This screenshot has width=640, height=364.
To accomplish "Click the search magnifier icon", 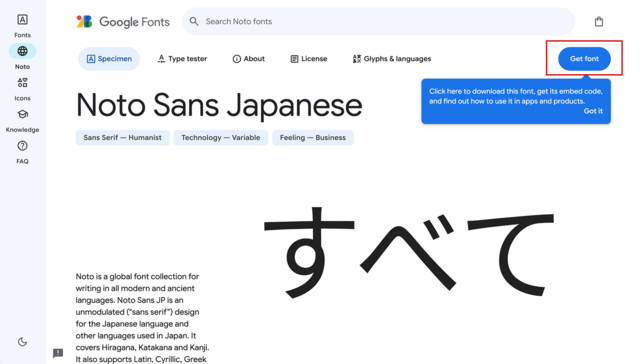I will (194, 22).
